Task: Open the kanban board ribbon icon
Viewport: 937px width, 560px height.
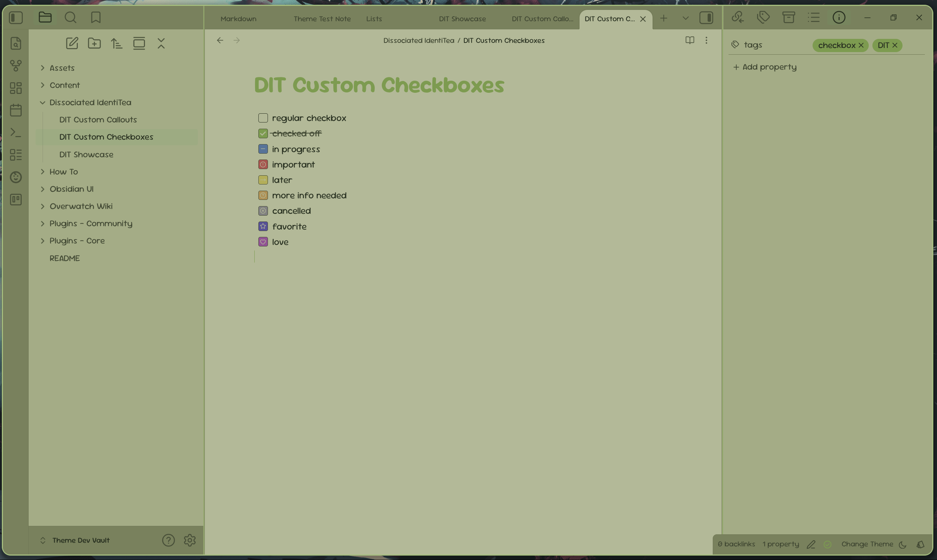Action: coord(15,199)
